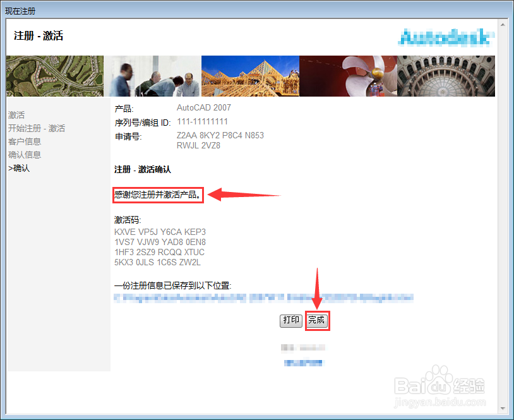Select 开始注册 - 激活 sidebar step

[x=37, y=128]
